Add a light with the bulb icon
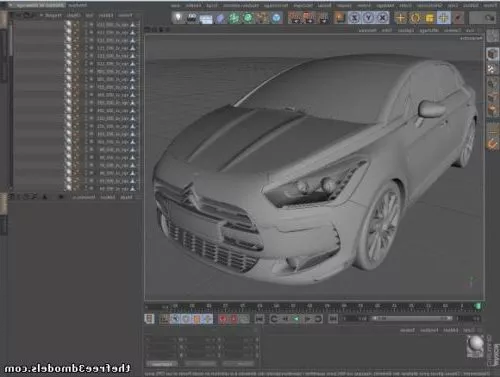Screen dimensions: 500x377 178,18
